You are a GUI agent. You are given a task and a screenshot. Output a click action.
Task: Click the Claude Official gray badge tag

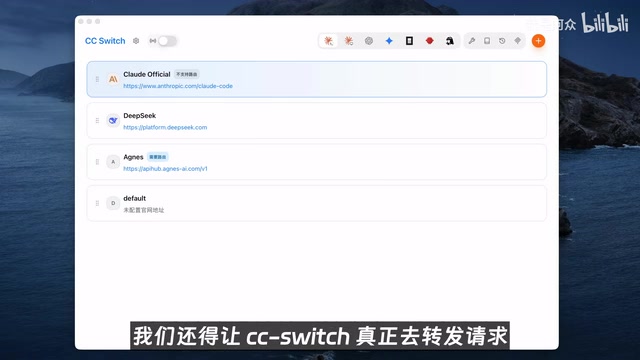[187, 74]
